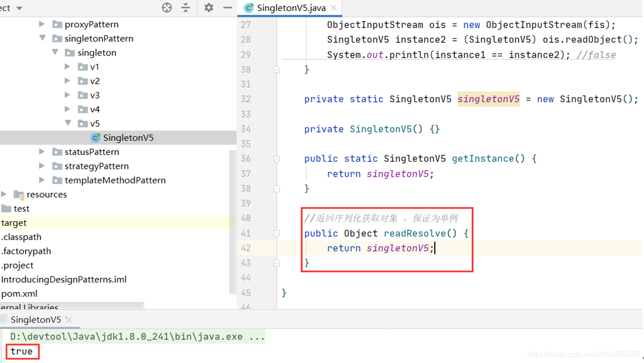The image size is (644, 363).
Task: Expand the resources folder arrow
Action: 4,194
